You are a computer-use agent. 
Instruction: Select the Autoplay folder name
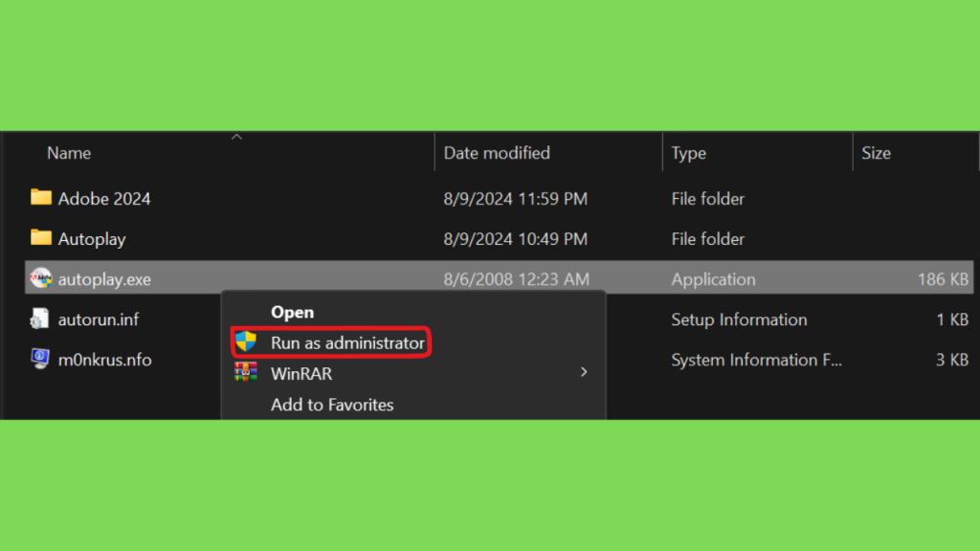pyautogui.click(x=92, y=239)
